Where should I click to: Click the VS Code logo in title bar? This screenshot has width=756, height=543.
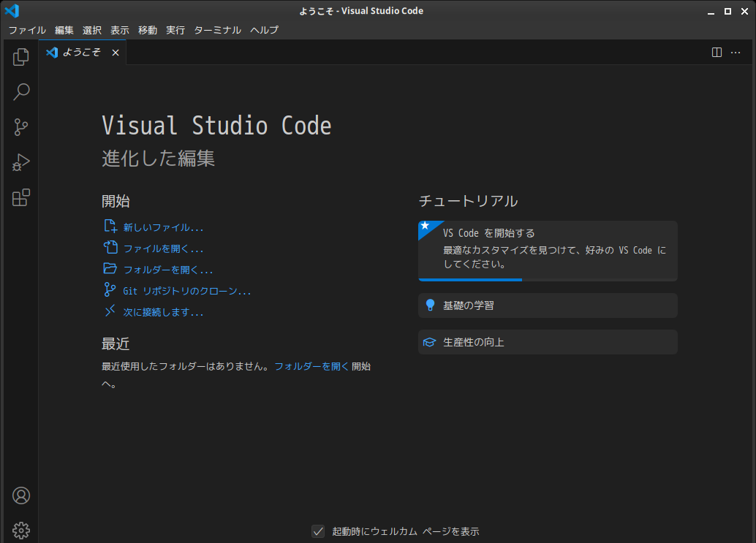12,11
